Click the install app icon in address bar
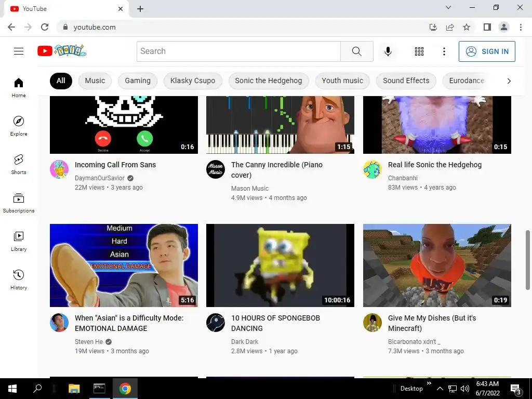 click(x=433, y=27)
